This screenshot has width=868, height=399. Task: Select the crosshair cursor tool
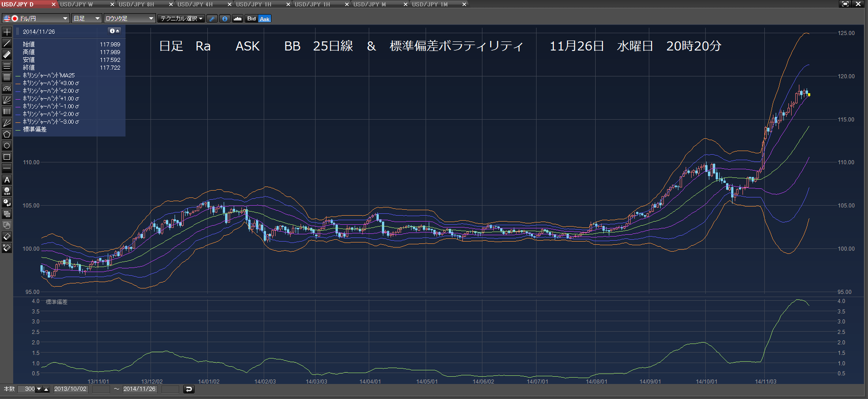[x=7, y=32]
